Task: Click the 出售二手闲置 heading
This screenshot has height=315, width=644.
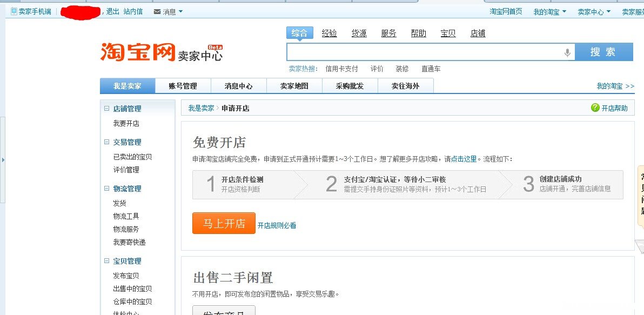Action: tap(233, 278)
